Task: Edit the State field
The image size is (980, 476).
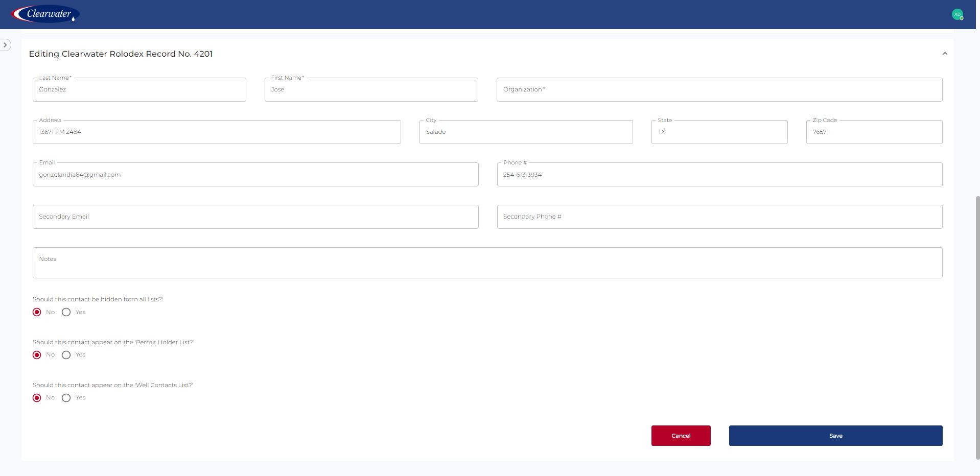Action: 719,132
